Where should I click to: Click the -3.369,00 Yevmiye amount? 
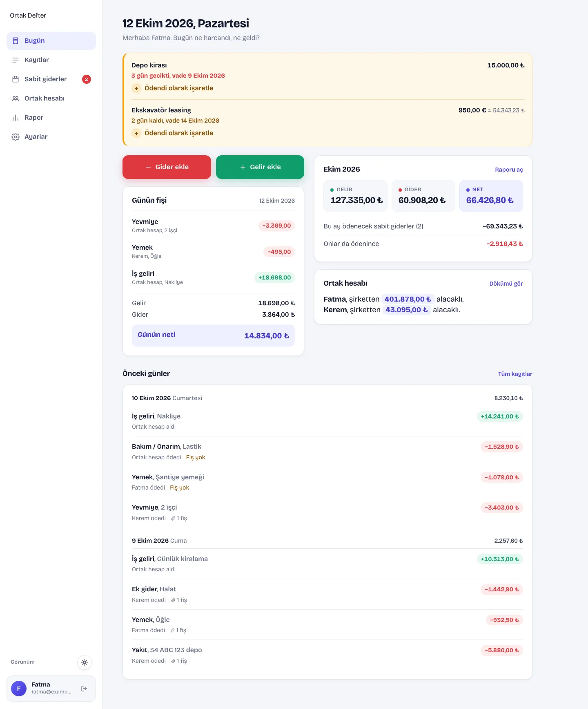(x=276, y=226)
